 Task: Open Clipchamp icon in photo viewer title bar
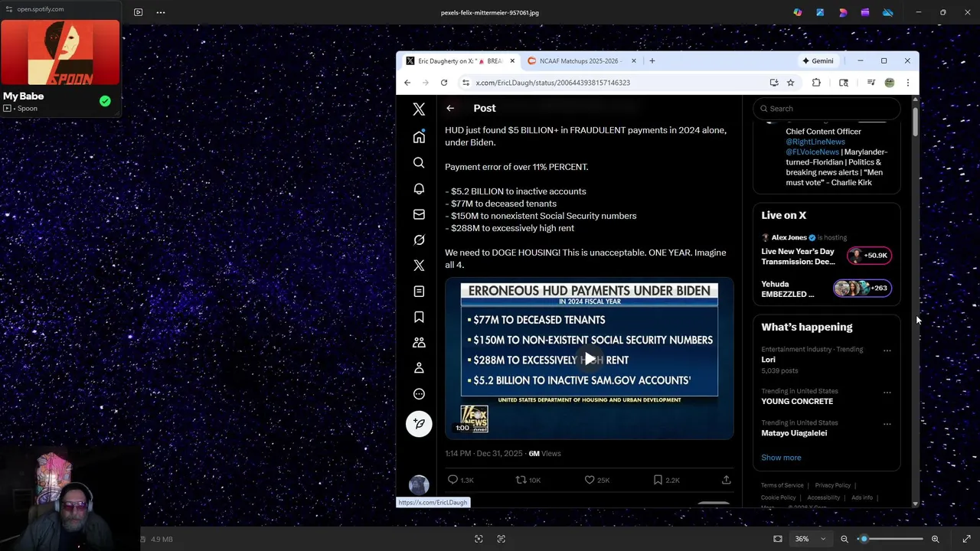pyautogui.click(x=865, y=12)
